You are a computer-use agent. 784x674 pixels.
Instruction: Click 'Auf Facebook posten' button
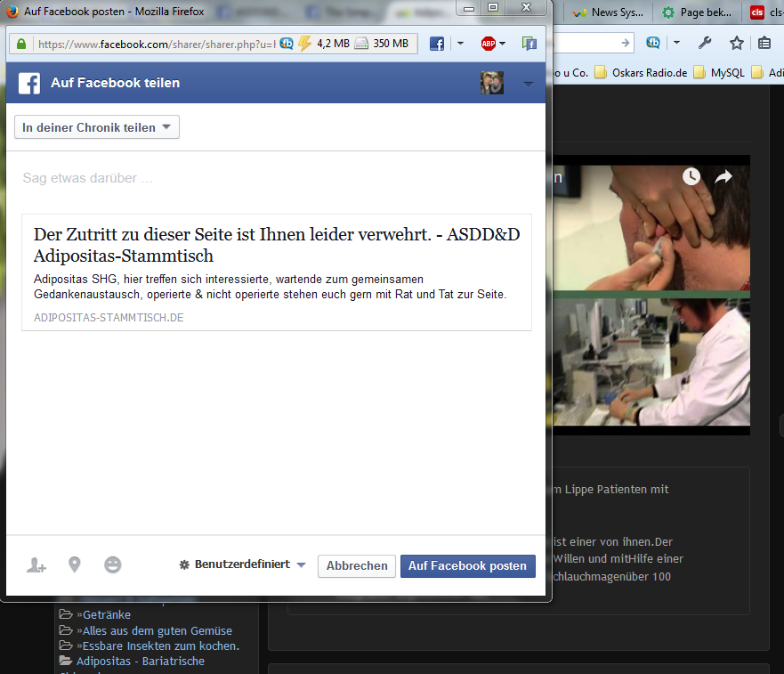[x=467, y=566]
